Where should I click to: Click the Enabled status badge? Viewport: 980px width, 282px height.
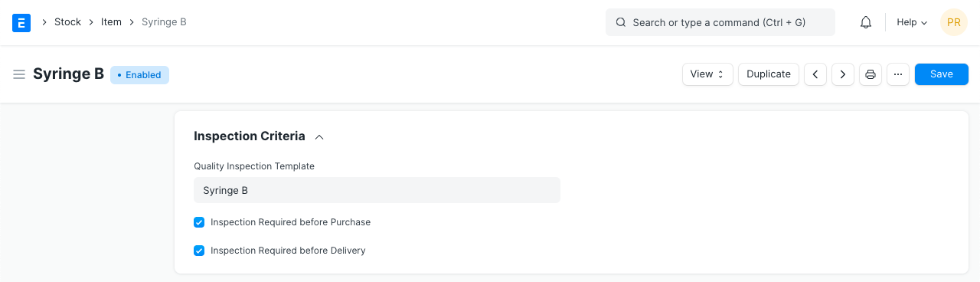[x=139, y=75]
